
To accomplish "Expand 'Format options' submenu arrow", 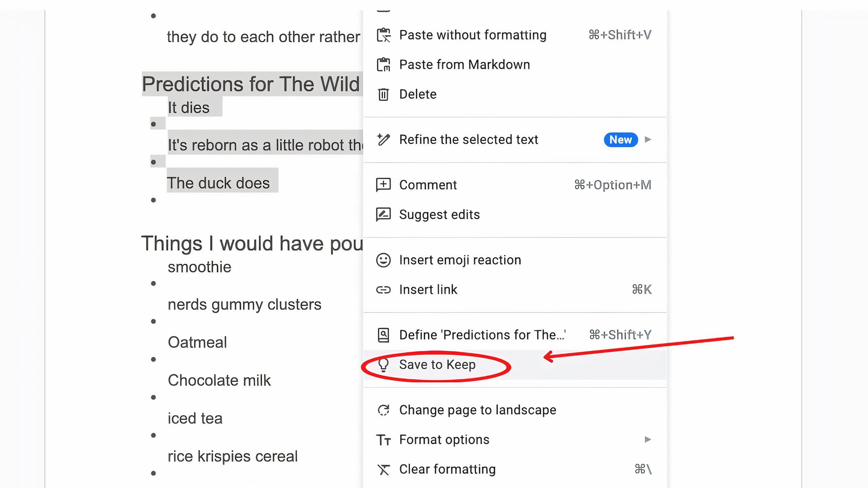I will (647, 439).
